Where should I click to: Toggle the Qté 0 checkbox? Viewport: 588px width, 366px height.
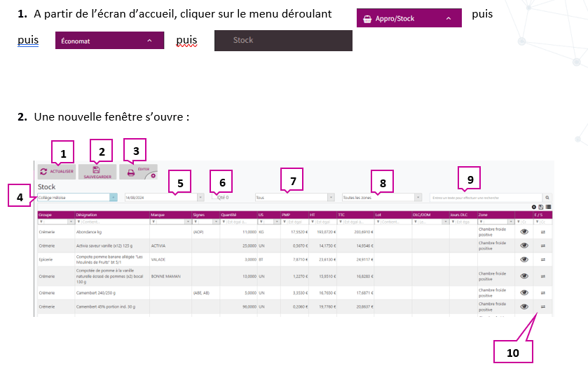pos(214,198)
